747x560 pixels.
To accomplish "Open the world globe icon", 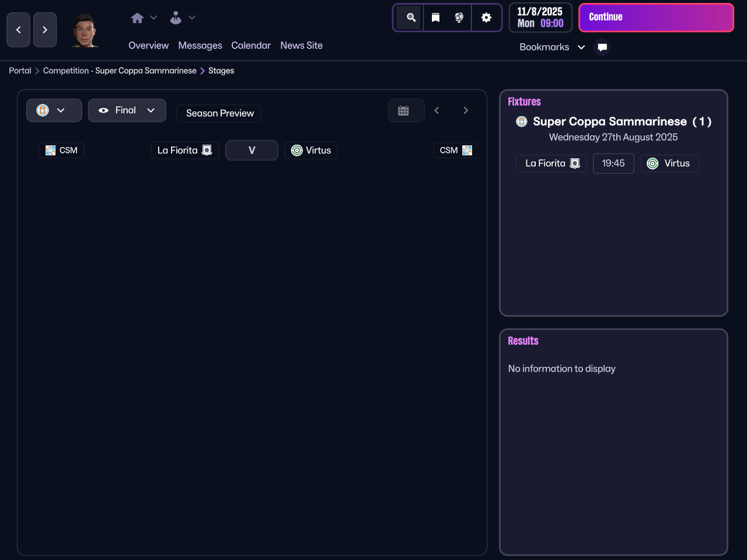I will [x=459, y=17].
